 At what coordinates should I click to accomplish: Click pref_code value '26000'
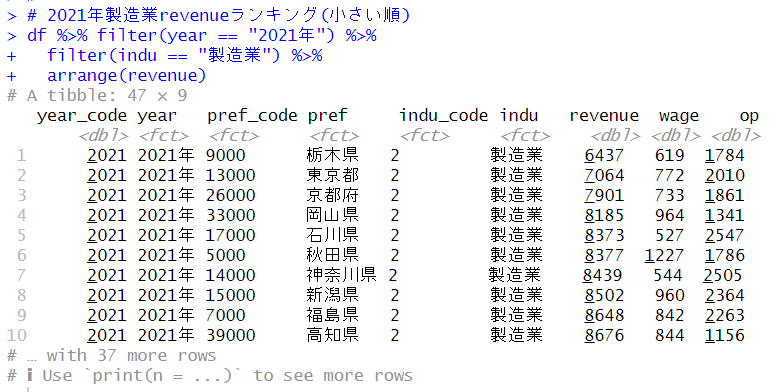[x=231, y=195]
